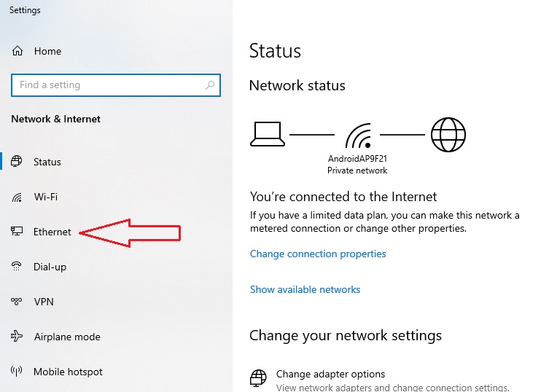Image resolution: width=549 pixels, height=392 pixels.
Task: Click the Ethernet monitor icon in sidebar
Action: (x=17, y=232)
